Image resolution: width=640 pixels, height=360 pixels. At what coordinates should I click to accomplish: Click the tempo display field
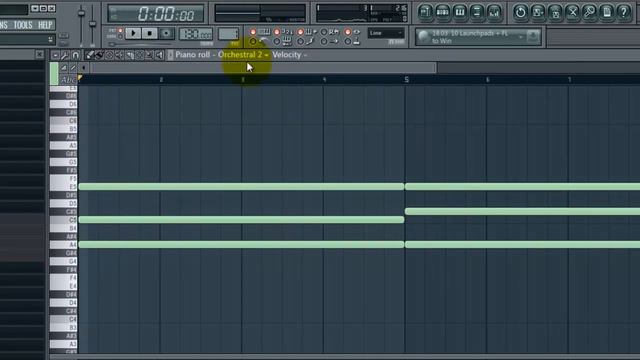click(196, 34)
